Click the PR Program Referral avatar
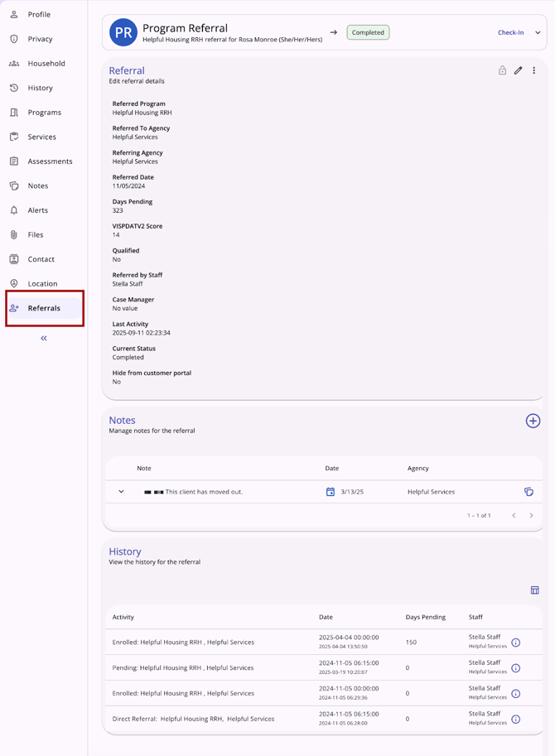 pyautogui.click(x=123, y=33)
